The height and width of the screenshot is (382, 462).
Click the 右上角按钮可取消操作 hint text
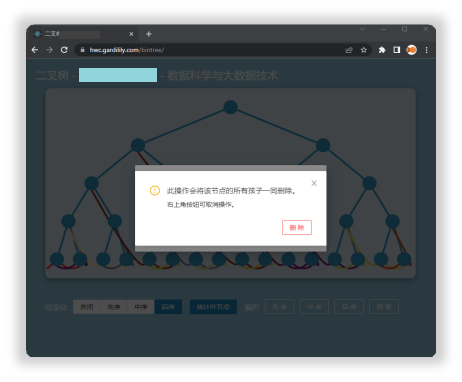click(201, 205)
